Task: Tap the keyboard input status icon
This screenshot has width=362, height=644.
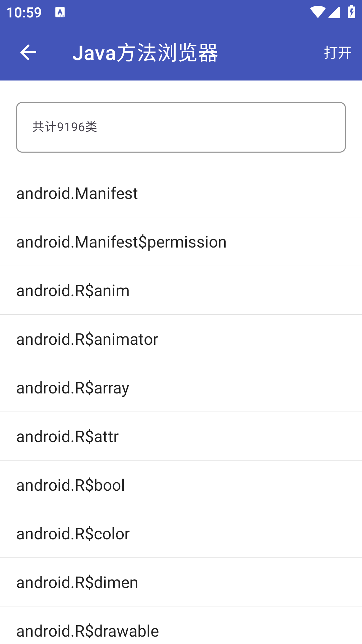Action: click(60, 12)
